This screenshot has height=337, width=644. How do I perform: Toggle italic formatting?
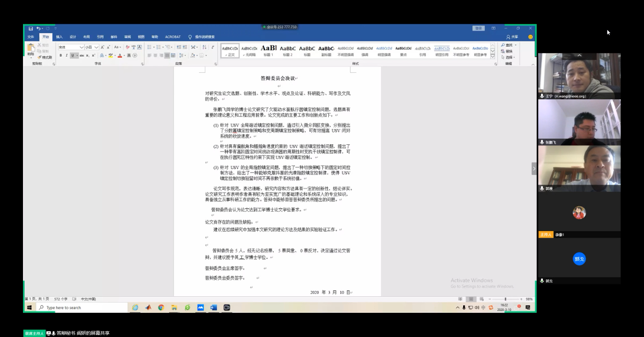click(x=66, y=56)
